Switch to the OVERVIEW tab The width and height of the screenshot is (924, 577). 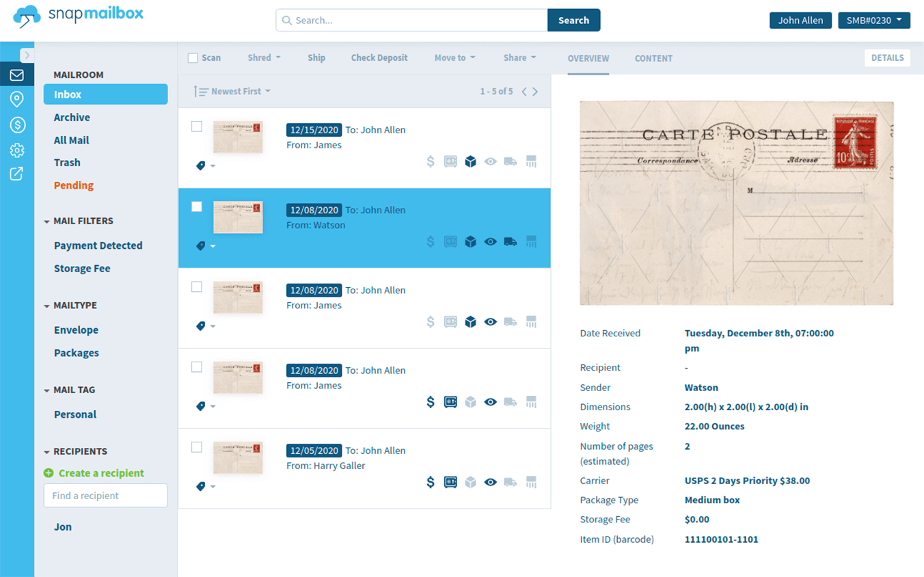point(588,59)
